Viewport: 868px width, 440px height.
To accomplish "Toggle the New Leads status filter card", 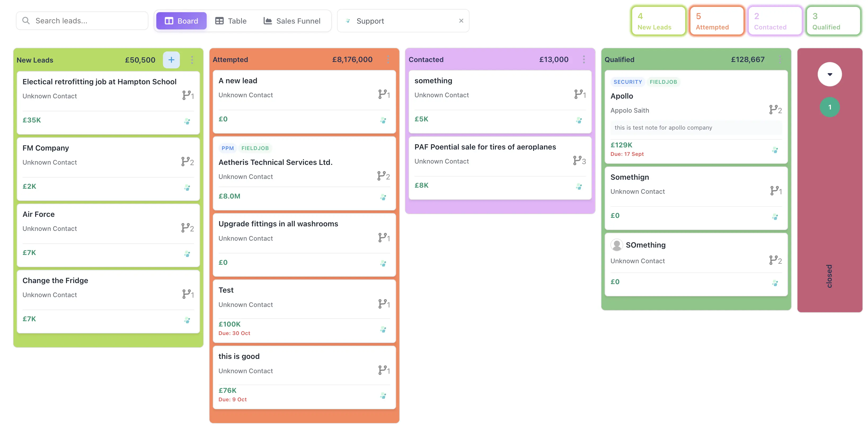I will point(658,21).
